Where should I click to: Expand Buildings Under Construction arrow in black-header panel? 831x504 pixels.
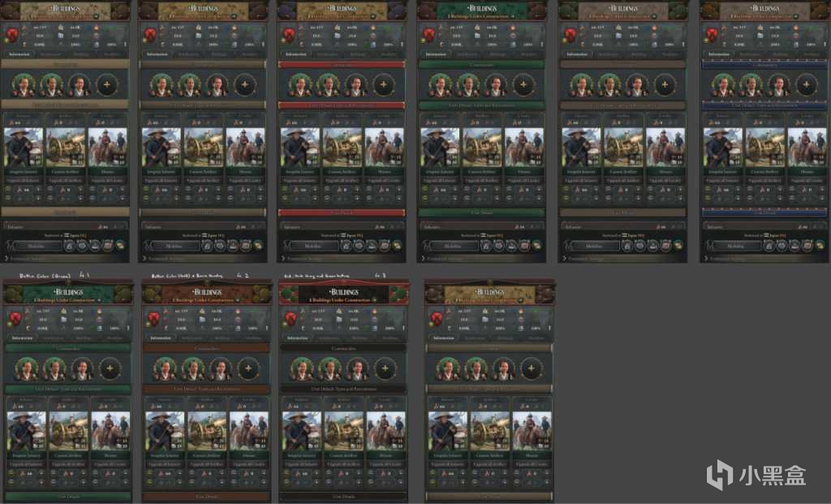[375, 300]
